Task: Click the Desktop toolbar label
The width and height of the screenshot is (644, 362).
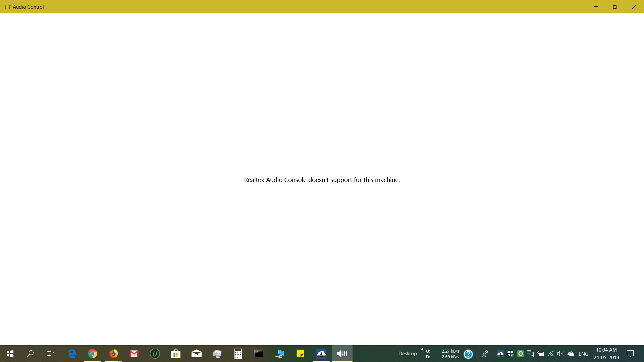Action: tap(408, 354)
